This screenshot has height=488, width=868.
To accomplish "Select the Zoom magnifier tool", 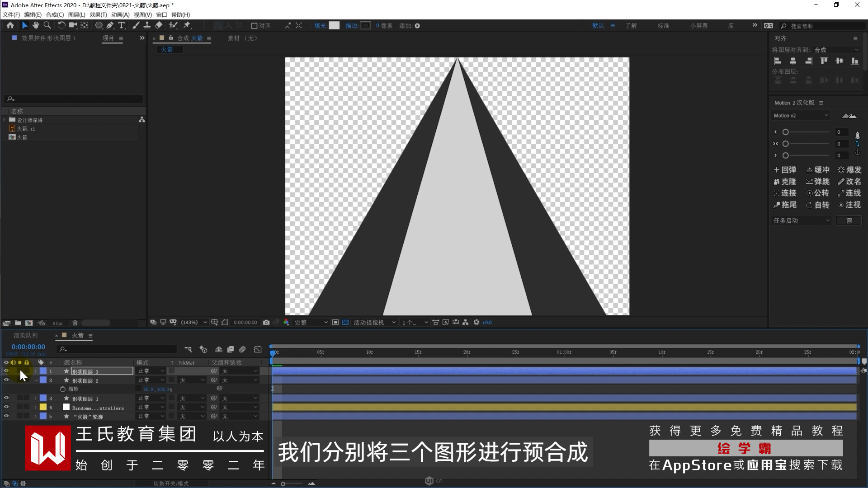I will point(47,26).
